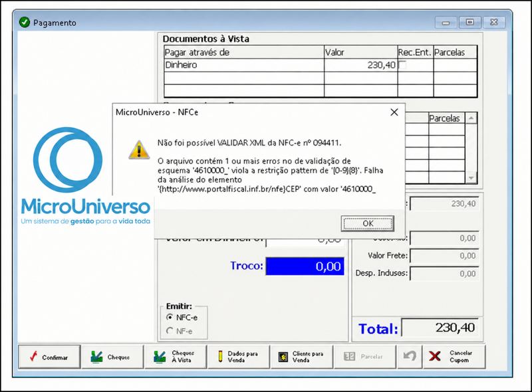Toggle the Rec.Ent. checkbox for Dinheiro
This screenshot has width=532, height=392.
click(x=402, y=64)
